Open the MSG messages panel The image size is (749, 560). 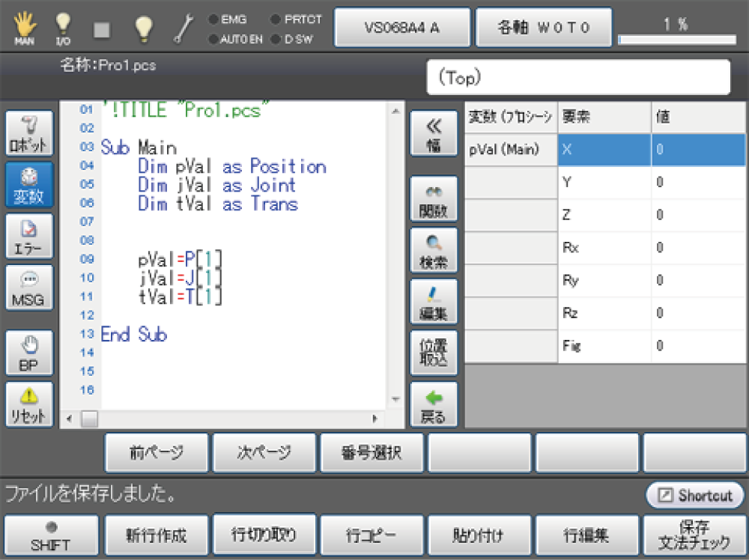click(29, 287)
